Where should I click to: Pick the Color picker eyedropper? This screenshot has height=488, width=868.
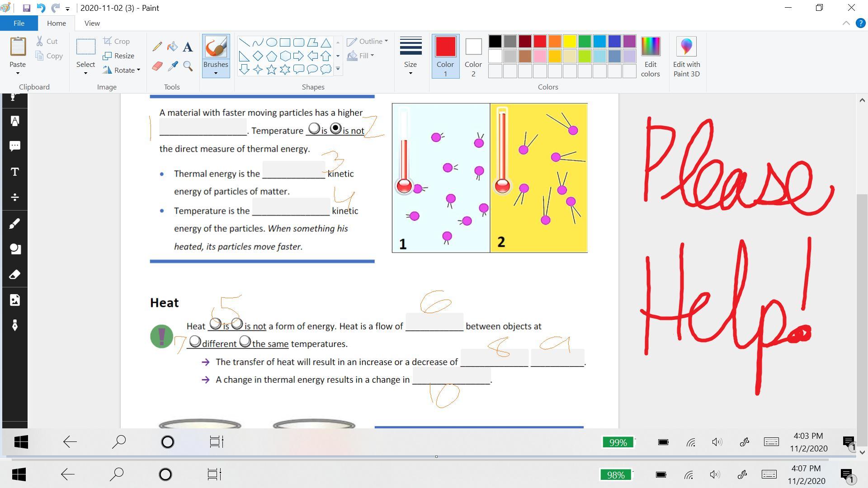172,66
